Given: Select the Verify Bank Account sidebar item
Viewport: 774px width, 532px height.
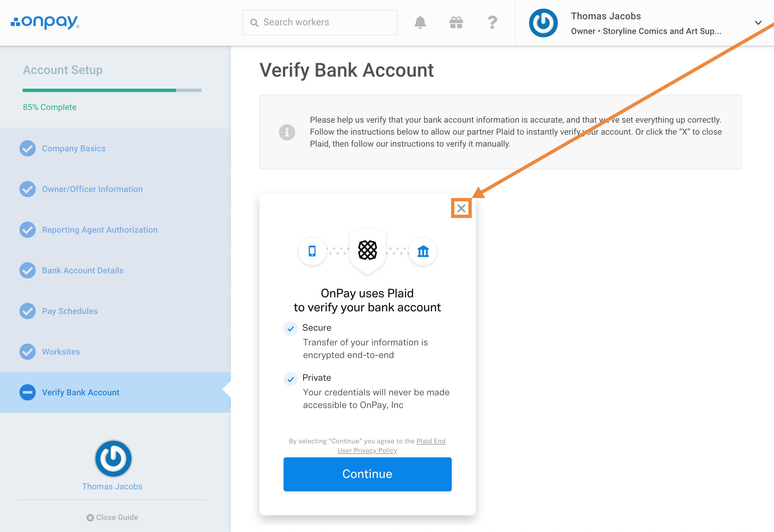Looking at the screenshot, I should click(x=81, y=392).
